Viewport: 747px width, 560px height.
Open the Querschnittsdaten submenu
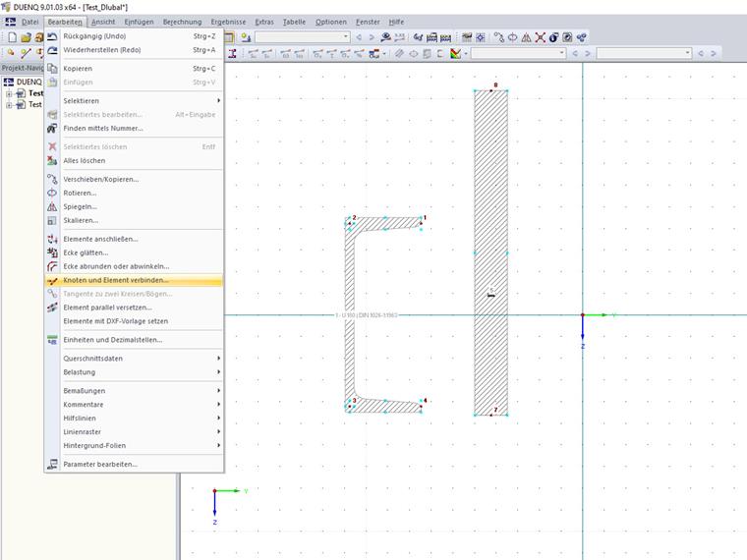(x=134, y=358)
